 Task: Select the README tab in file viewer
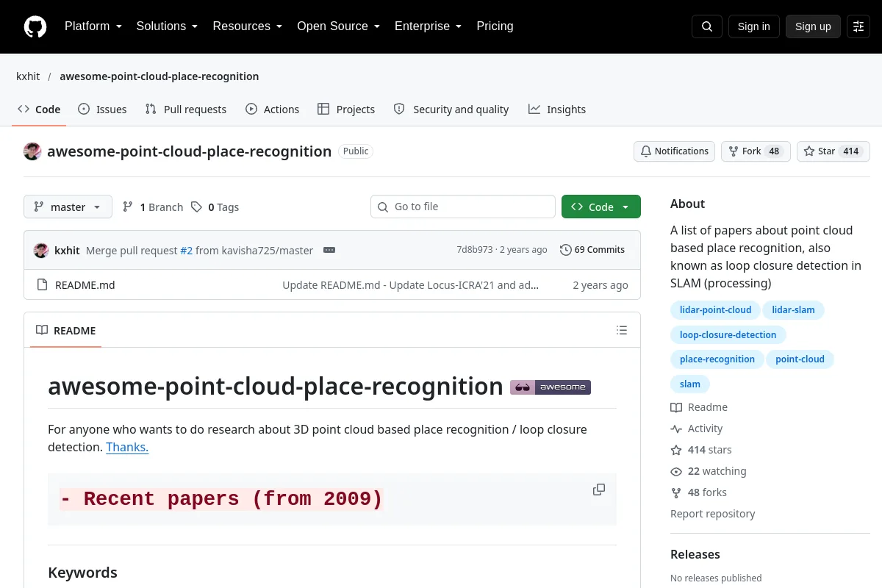(x=66, y=330)
